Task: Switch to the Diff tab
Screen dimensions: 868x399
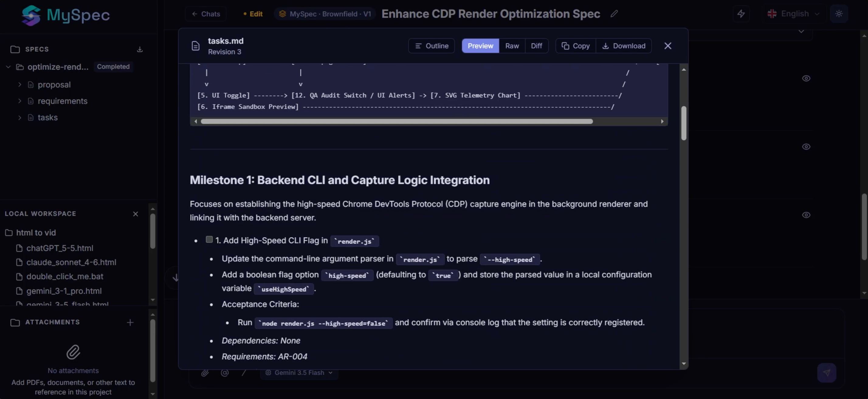Action: (536, 46)
